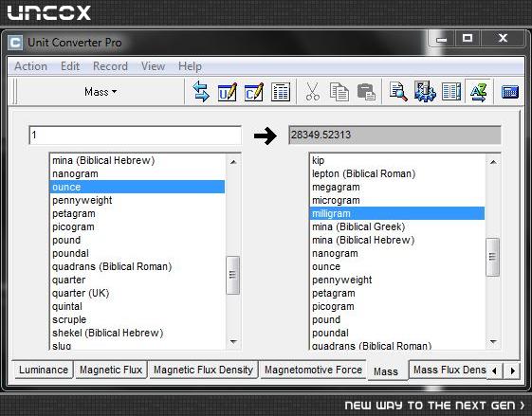Select "lepton (Biblical Roman)" in right list
This screenshot has height=416, width=532.
pos(397,173)
